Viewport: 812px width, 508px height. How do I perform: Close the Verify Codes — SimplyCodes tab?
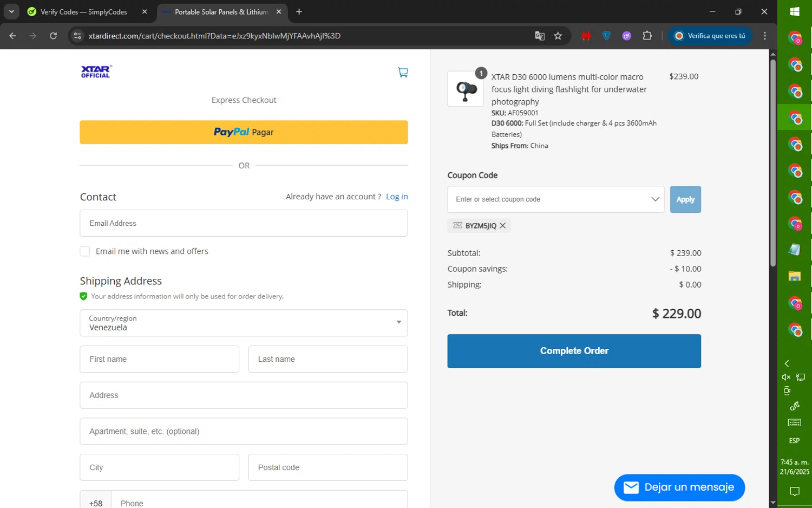point(145,11)
